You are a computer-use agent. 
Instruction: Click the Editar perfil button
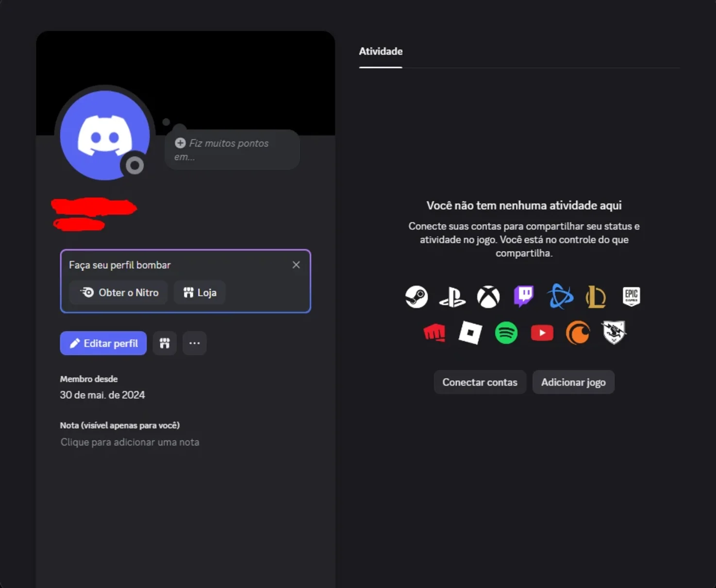(103, 343)
